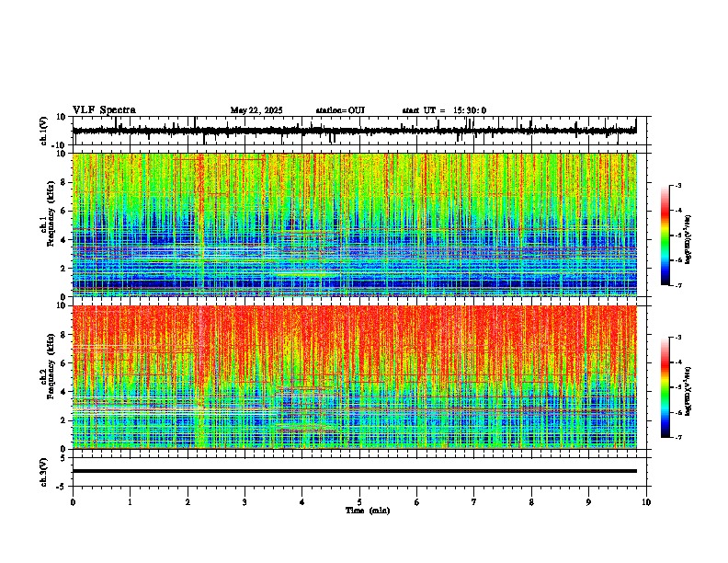Click time axis tick label "3"
Viewport: 728px width, 563px height.
coord(245,502)
